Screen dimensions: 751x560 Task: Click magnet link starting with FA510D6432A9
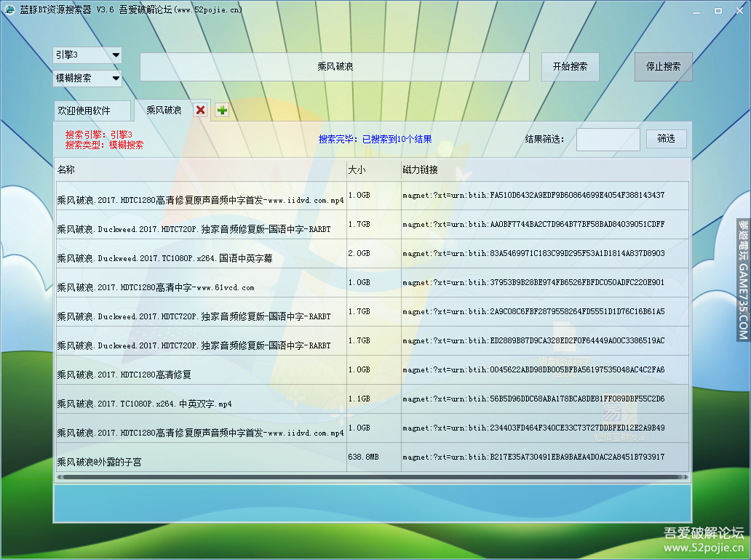click(x=533, y=196)
